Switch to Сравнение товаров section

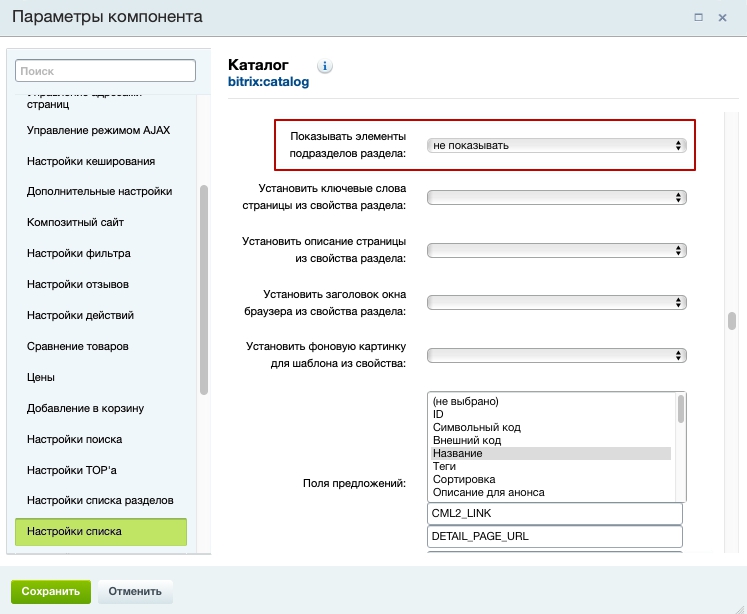coord(78,346)
